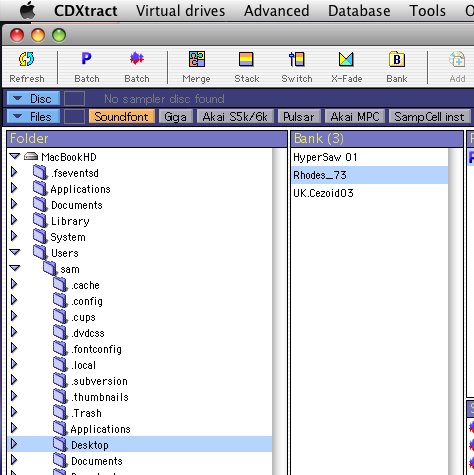The height and width of the screenshot is (475, 474).
Task: Click the Refresh toolbar icon
Action: pyautogui.click(x=26, y=59)
